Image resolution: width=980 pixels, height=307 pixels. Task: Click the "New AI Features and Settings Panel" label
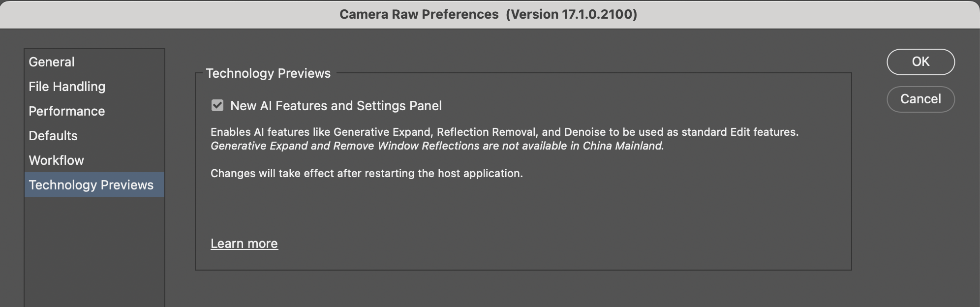click(336, 106)
